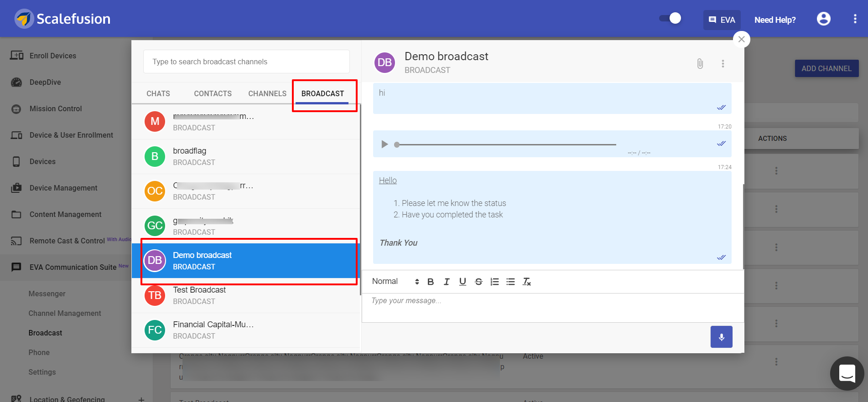Clear text formatting
Viewport: 868px width, 402px height.
(527, 282)
